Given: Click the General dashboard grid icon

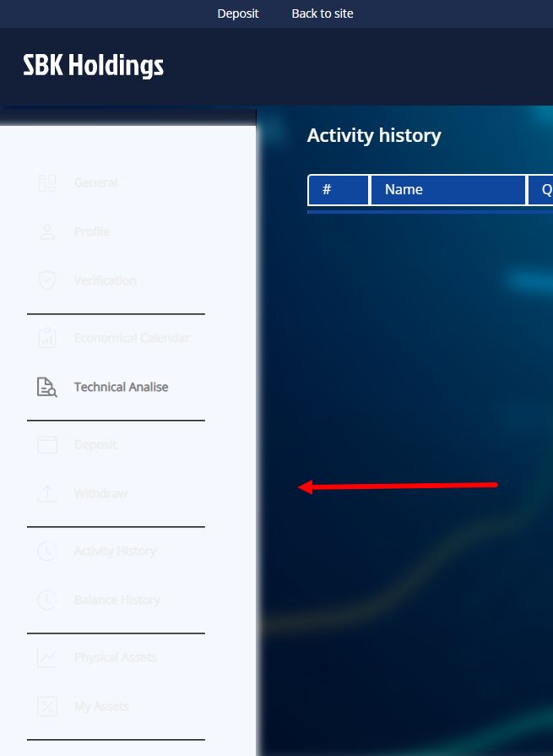Looking at the screenshot, I should [47, 182].
